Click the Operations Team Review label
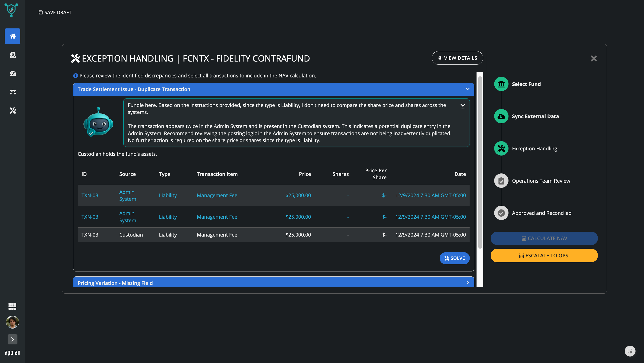644x363 pixels. coord(541,181)
